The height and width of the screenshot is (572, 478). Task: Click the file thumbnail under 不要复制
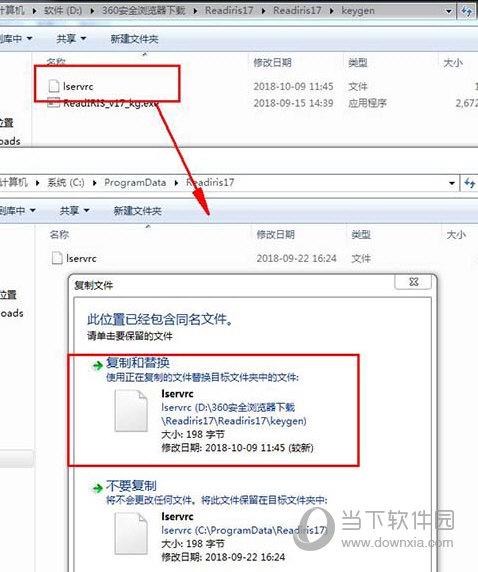pos(131,534)
